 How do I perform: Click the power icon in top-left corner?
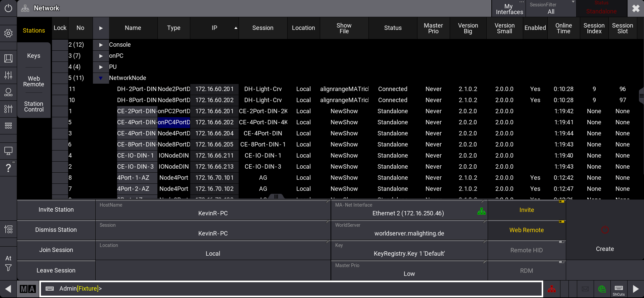pos(8,8)
